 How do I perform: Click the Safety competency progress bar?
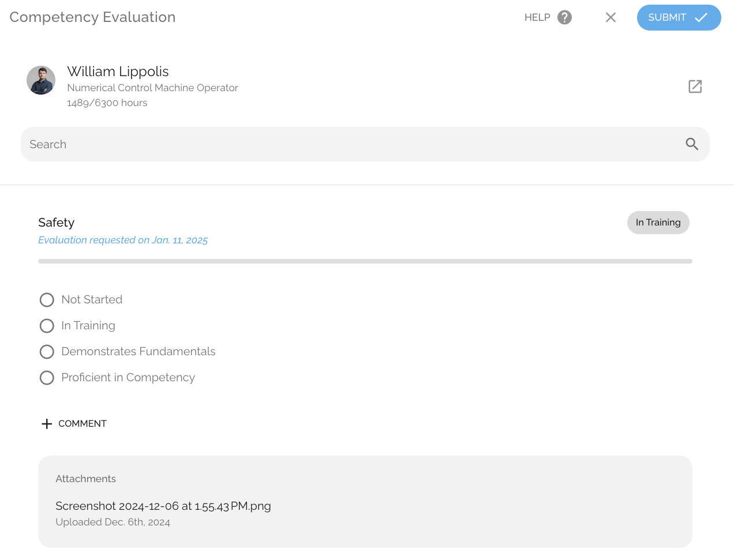coord(365,261)
